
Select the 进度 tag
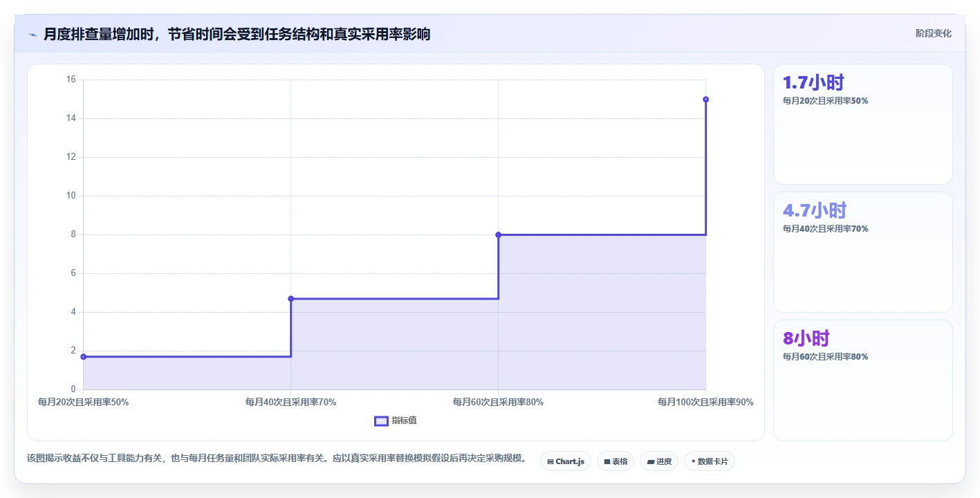tap(659, 461)
